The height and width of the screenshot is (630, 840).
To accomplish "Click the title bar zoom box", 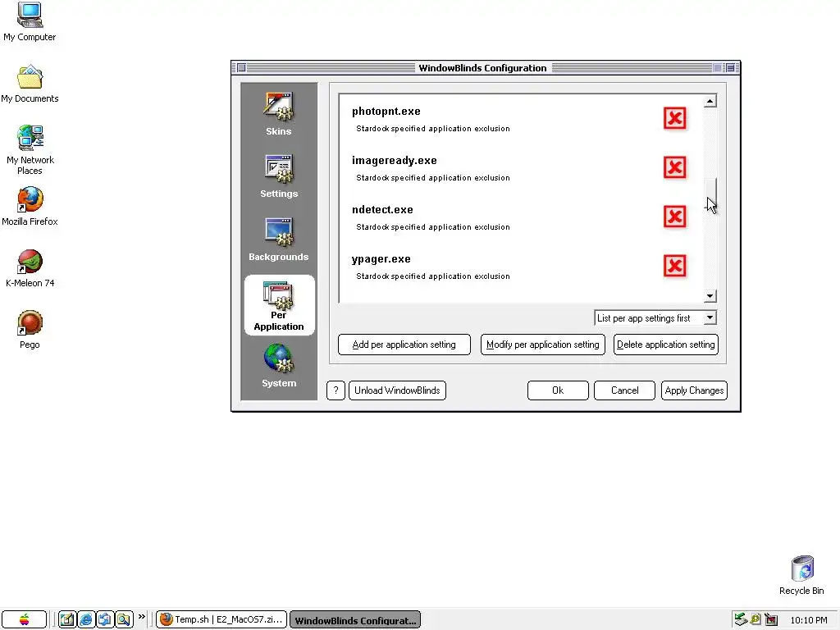I will [x=717, y=67].
